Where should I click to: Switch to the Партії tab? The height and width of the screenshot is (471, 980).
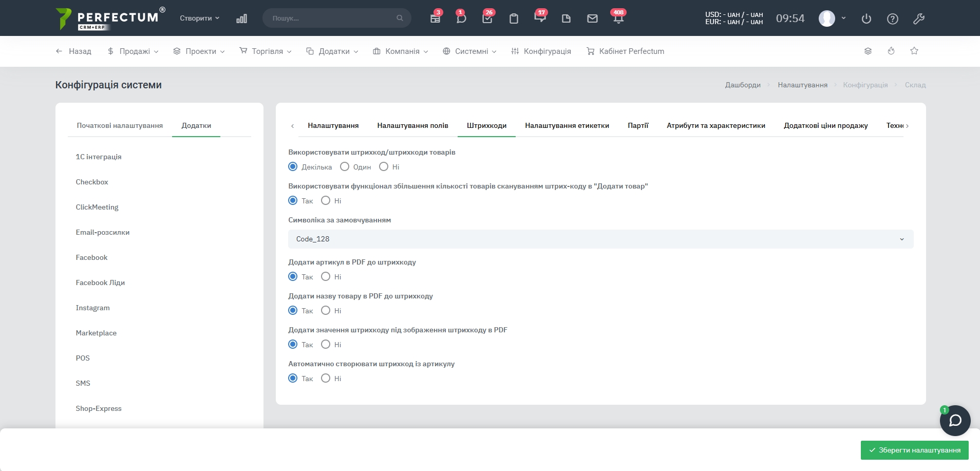[x=638, y=125]
